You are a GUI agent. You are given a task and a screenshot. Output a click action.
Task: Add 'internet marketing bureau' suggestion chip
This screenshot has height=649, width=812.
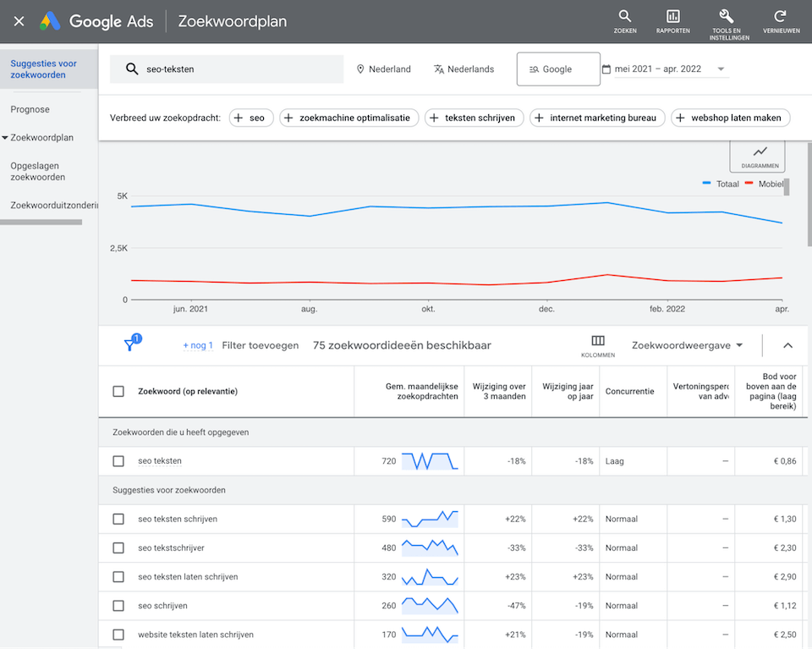[597, 118]
